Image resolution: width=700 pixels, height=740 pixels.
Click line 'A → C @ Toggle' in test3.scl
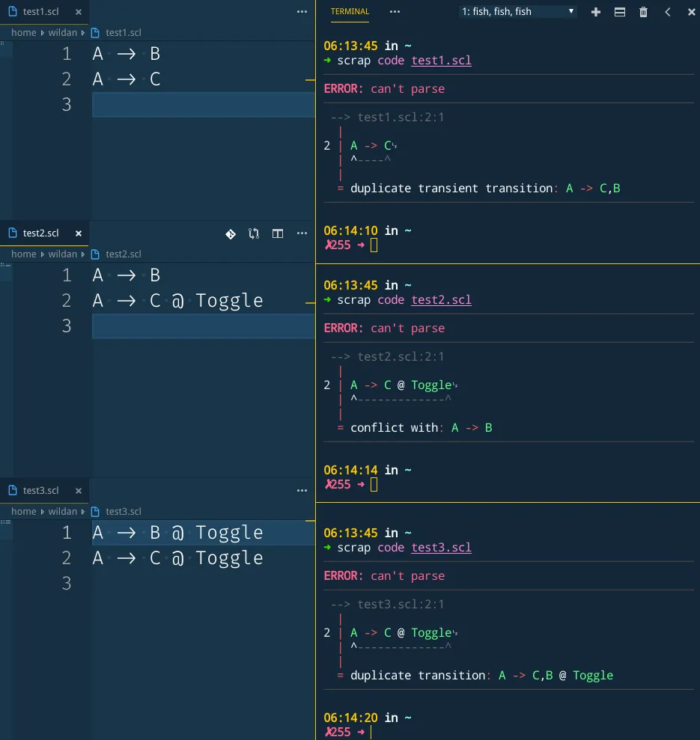[x=177, y=558]
